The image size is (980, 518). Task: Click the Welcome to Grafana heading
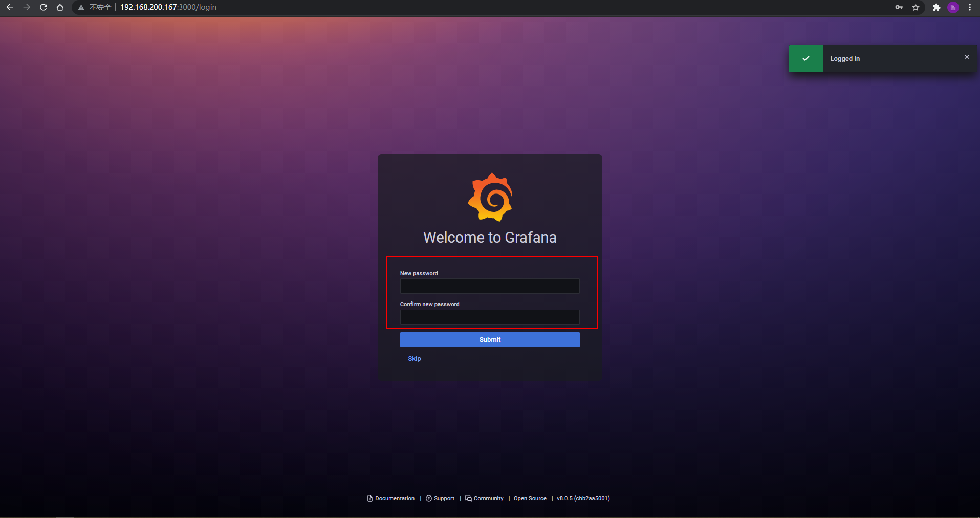(490, 238)
